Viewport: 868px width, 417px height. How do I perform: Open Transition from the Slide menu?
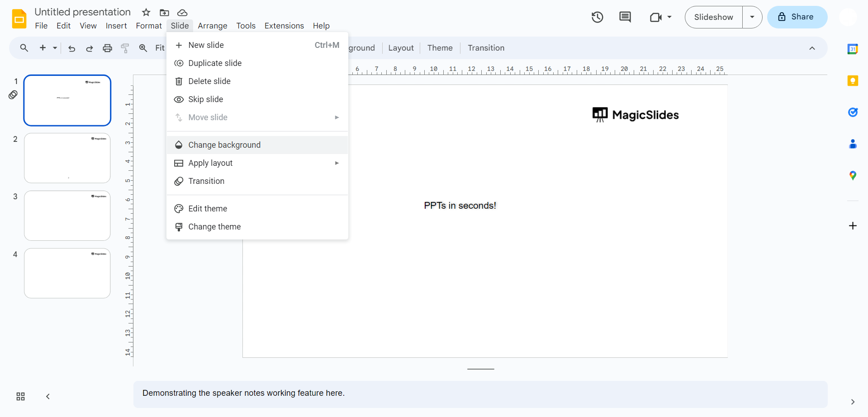pos(257,181)
